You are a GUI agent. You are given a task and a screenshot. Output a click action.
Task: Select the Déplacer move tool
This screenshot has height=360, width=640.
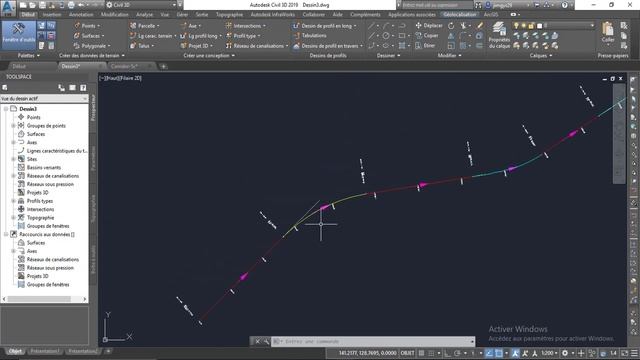pos(429,25)
